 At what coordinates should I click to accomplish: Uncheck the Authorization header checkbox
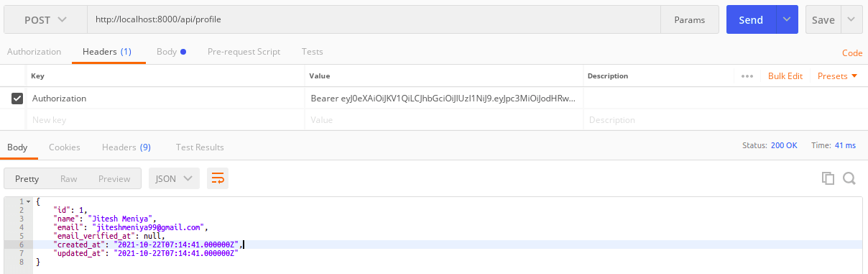(17, 99)
